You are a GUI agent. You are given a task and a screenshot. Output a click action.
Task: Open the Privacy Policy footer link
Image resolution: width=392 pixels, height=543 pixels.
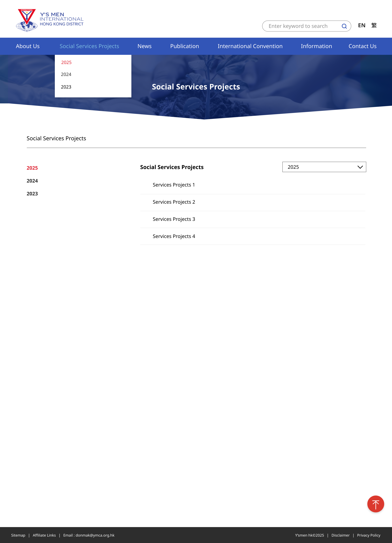pos(368,535)
